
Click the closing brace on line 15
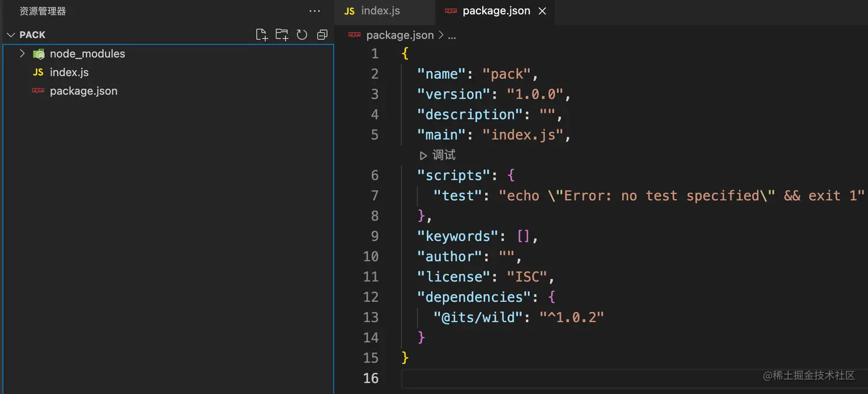(405, 358)
